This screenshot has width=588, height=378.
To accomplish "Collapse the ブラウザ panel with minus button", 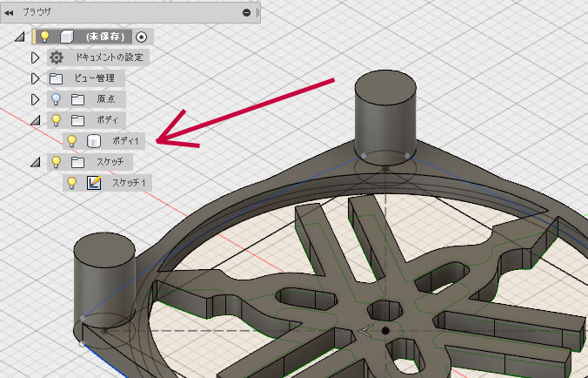I will tap(247, 13).
